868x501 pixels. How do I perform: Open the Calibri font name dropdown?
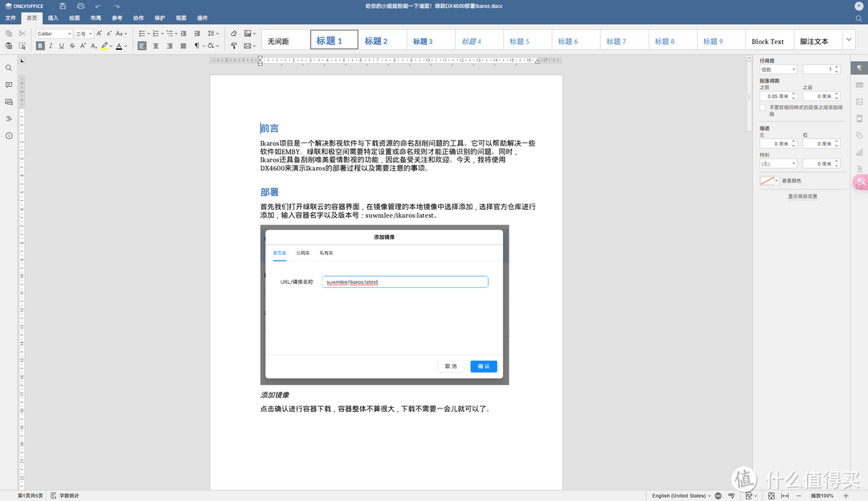pos(54,34)
